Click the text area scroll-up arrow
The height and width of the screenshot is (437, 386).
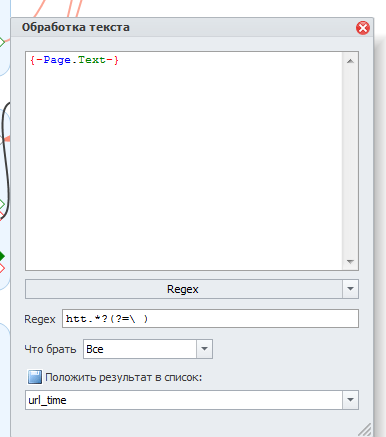350,61
